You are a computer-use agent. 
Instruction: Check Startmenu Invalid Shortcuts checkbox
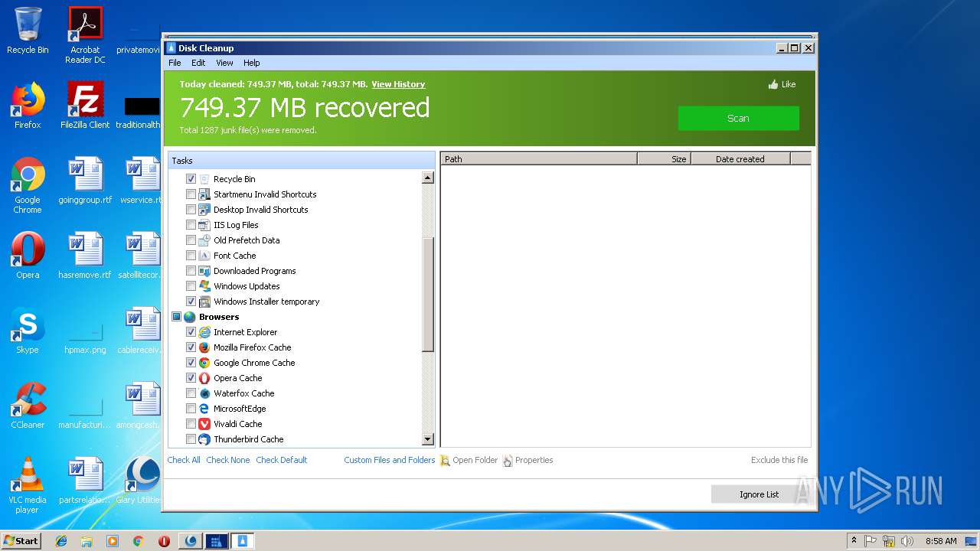[x=191, y=194]
